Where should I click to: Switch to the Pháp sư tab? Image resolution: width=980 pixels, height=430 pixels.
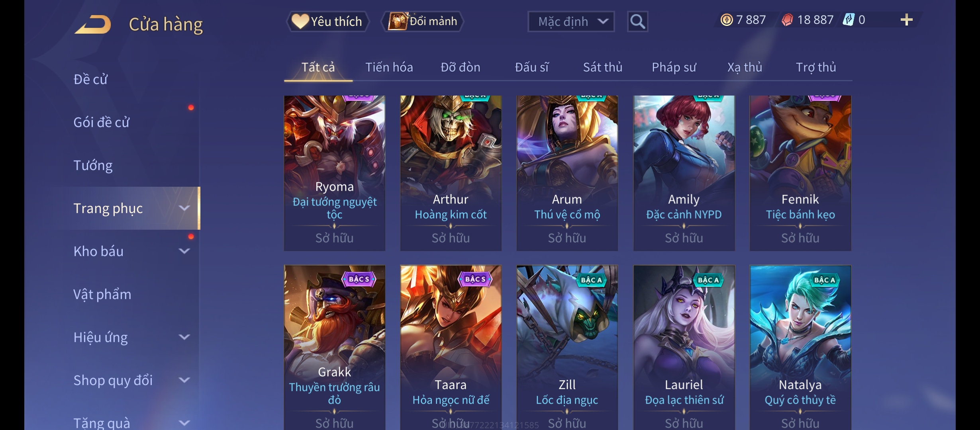674,67
